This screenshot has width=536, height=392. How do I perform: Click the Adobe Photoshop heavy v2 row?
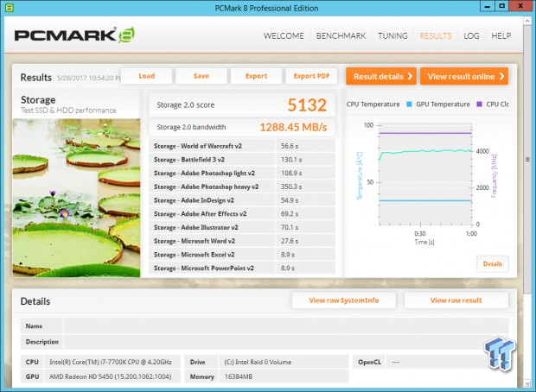242,187
